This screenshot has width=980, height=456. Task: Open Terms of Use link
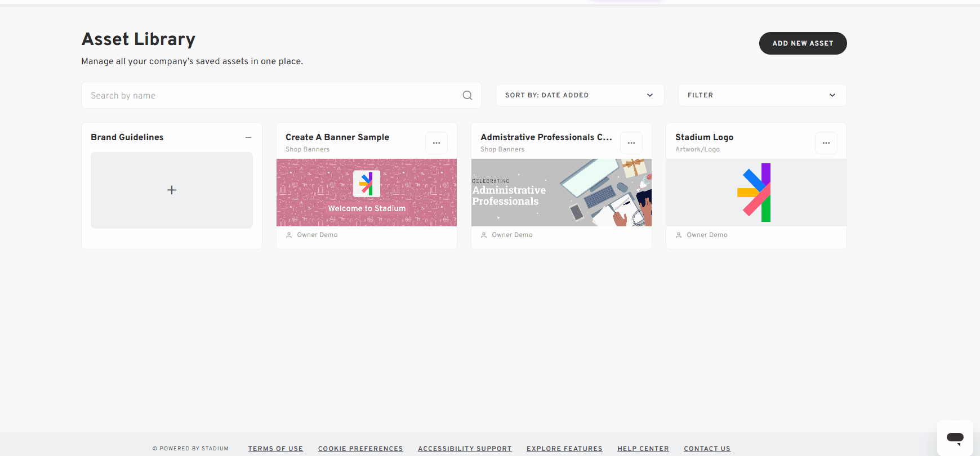[x=275, y=449]
